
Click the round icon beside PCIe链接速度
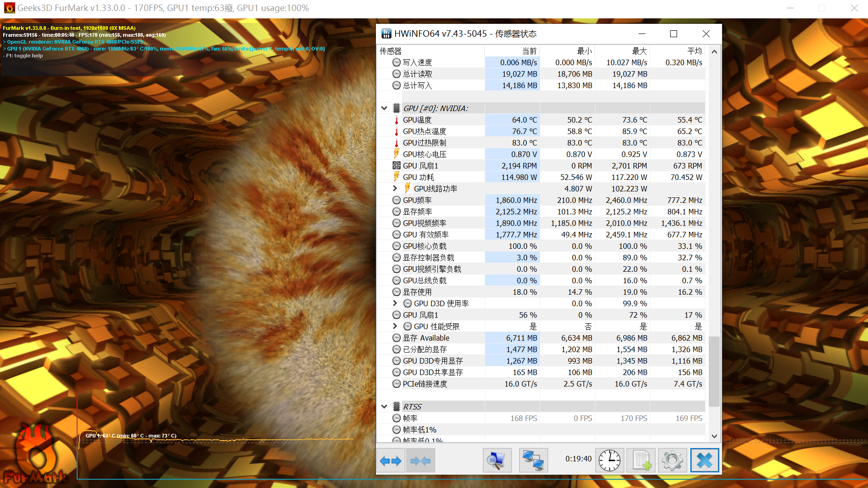(397, 384)
